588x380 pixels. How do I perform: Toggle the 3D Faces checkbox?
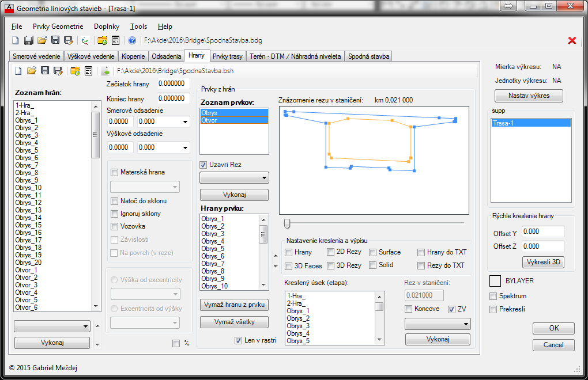pos(289,266)
